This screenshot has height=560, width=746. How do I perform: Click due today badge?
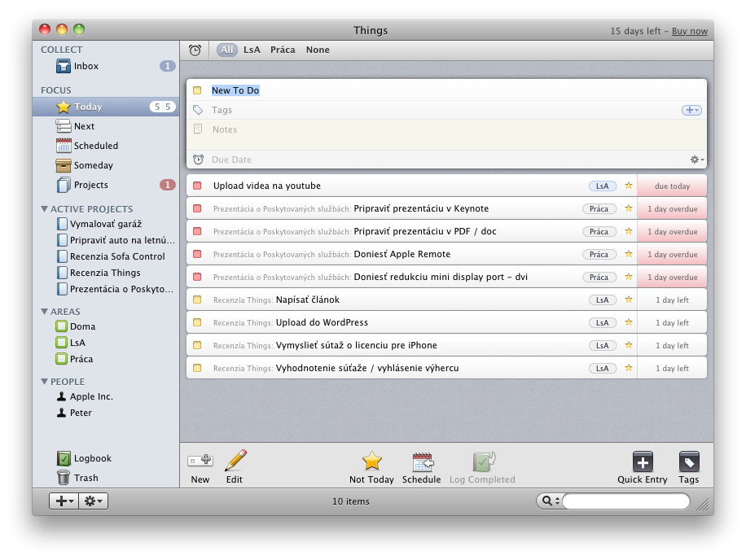pyautogui.click(x=672, y=186)
